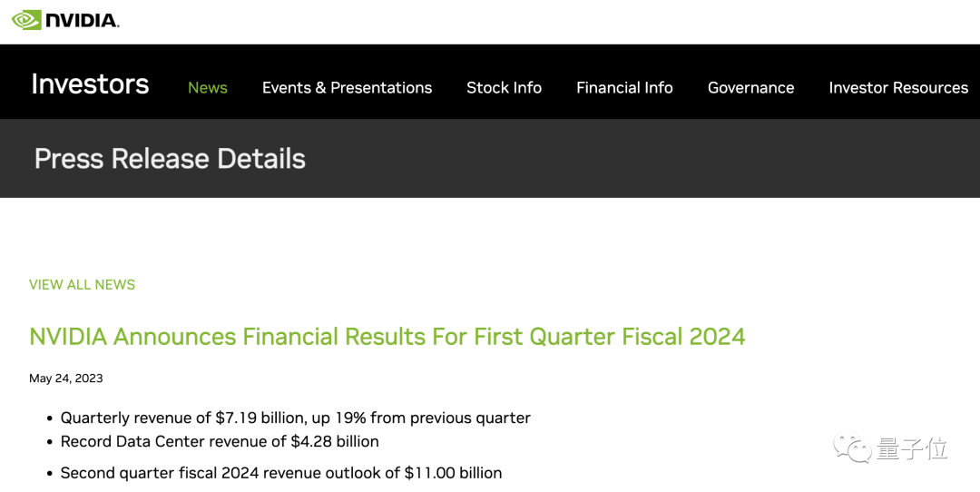This screenshot has height=492, width=980.
Task: Click the WeChat watermark icon
Action: (x=852, y=448)
